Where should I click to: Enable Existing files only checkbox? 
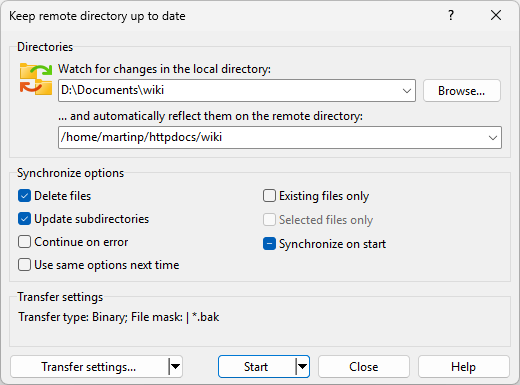269,196
